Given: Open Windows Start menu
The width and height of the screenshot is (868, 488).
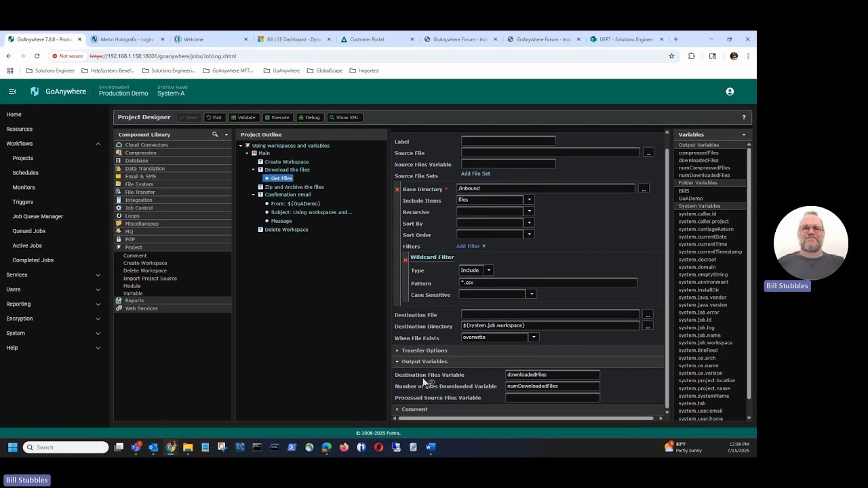Looking at the screenshot, I should tap(12, 447).
